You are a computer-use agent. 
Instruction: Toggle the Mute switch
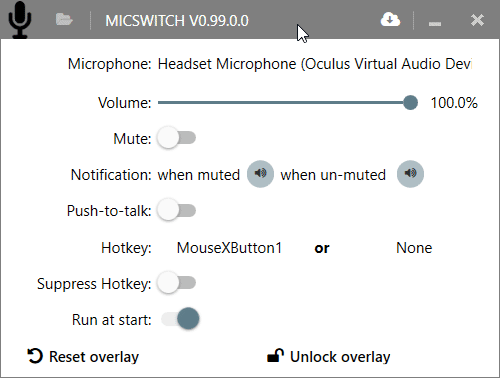coord(177,138)
